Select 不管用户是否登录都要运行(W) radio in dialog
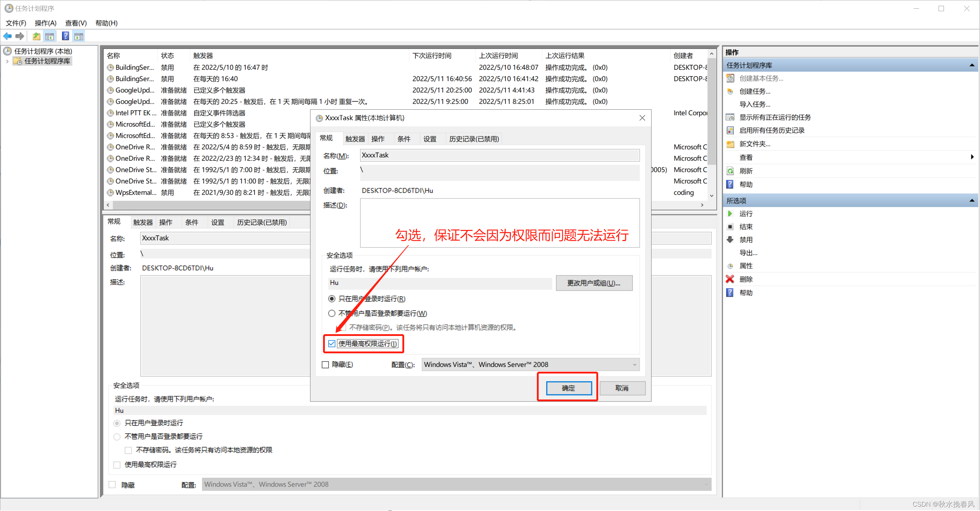 (x=332, y=313)
